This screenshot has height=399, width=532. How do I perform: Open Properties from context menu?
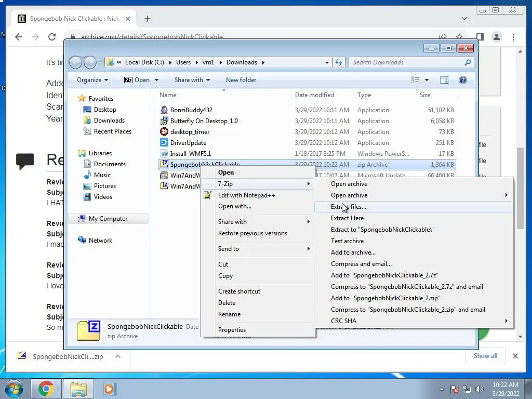pyautogui.click(x=258, y=330)
